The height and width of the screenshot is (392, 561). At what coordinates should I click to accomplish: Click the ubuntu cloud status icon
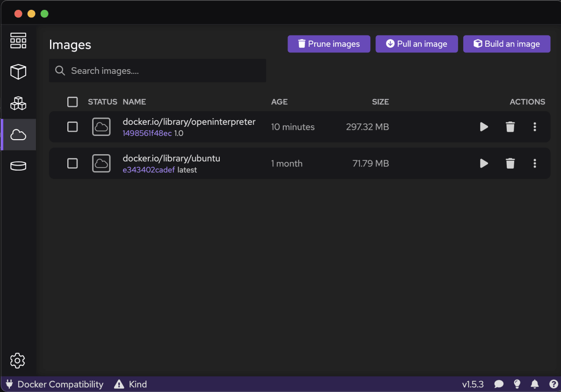click(101, 163)
